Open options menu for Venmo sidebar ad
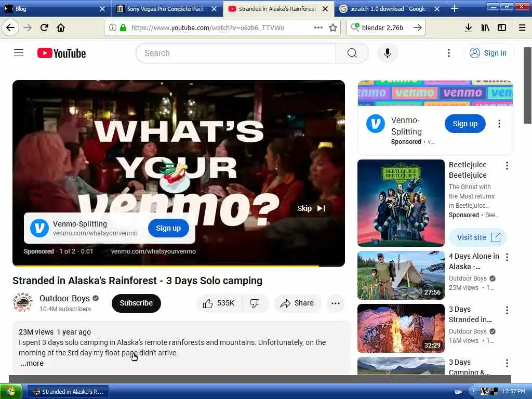 coord(499,124)
